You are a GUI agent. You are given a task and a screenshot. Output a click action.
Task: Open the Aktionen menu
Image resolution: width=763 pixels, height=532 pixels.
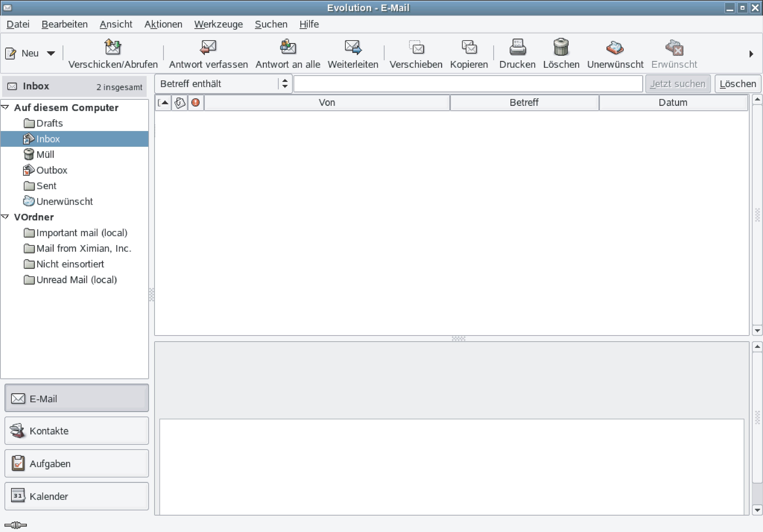(163, 24)
